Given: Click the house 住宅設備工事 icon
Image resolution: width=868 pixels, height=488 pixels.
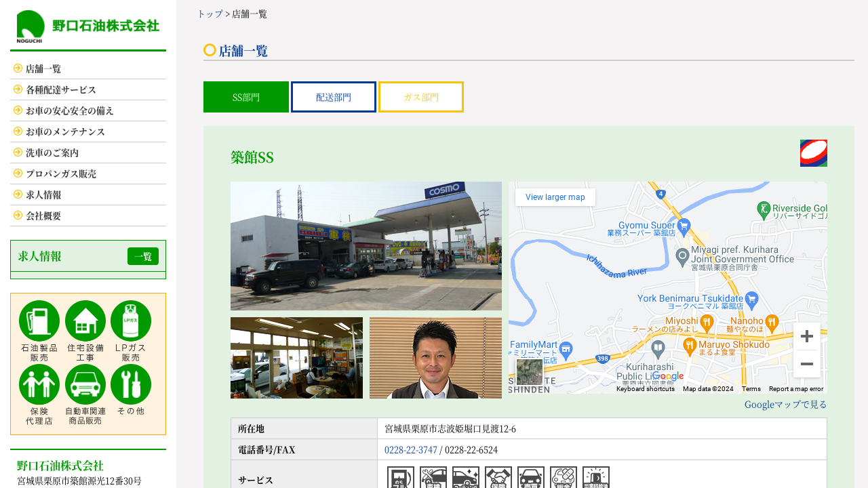Looking at the screenshot, I should (85, 321).
